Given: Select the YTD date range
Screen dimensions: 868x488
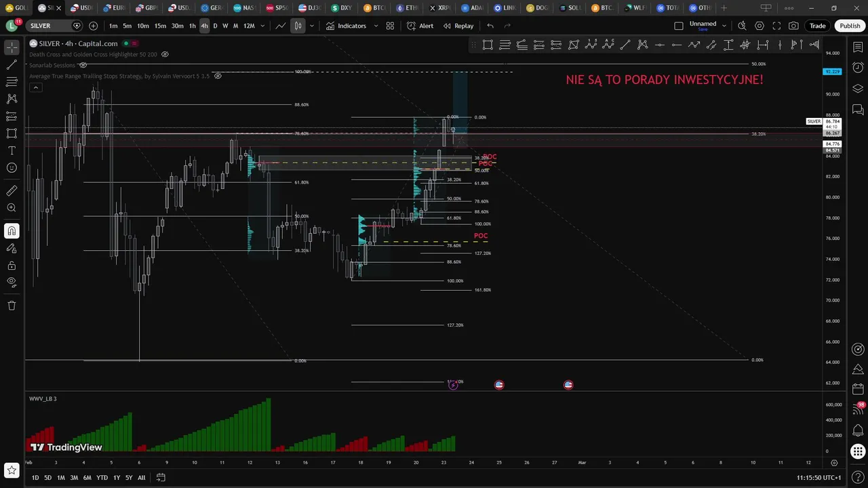Looking at the screenshot, I should (x=102, y=478).
